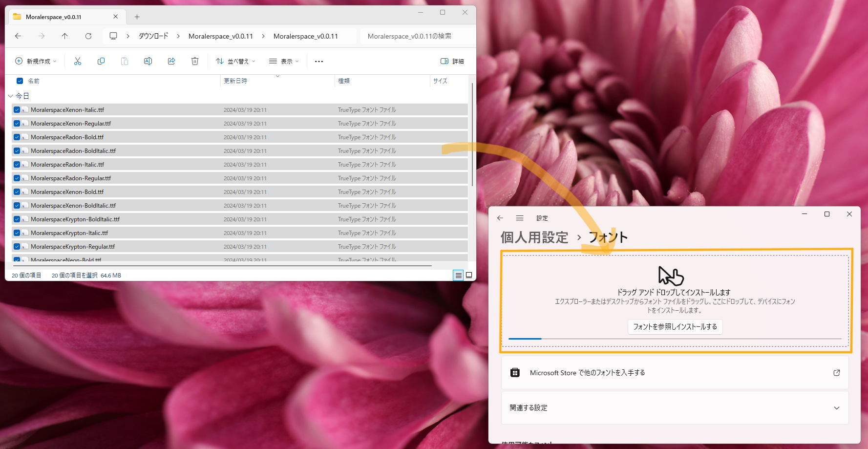Toggle the details pane button 詳細

[x=452, y=61]
